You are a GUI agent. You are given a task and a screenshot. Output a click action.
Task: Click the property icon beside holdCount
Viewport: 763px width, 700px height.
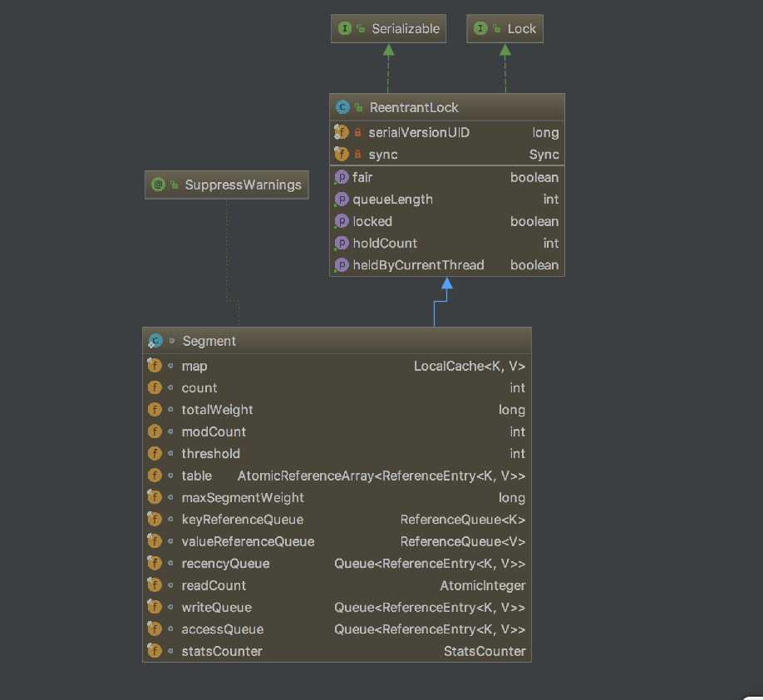342,243
